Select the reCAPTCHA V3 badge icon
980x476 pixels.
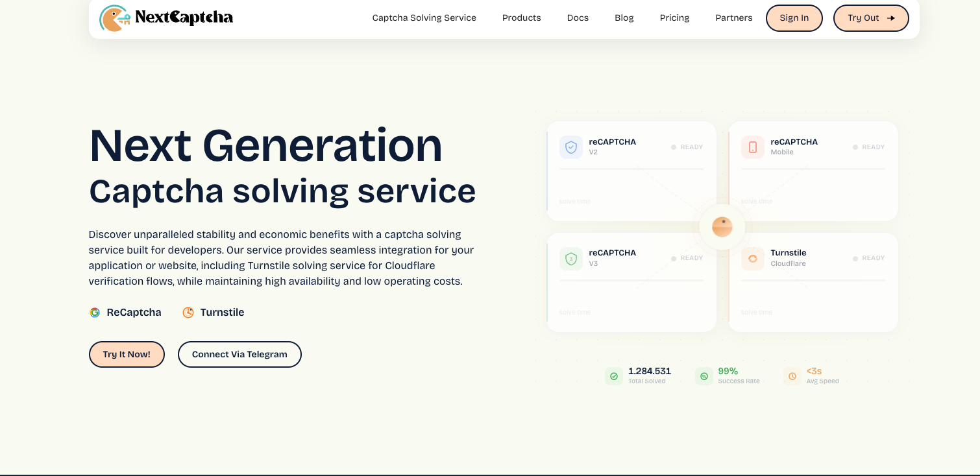click(x=571, y=258)
